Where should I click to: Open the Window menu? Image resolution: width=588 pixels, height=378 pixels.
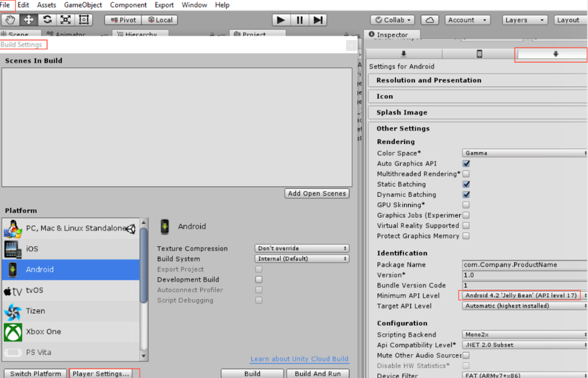click(194, 5)
